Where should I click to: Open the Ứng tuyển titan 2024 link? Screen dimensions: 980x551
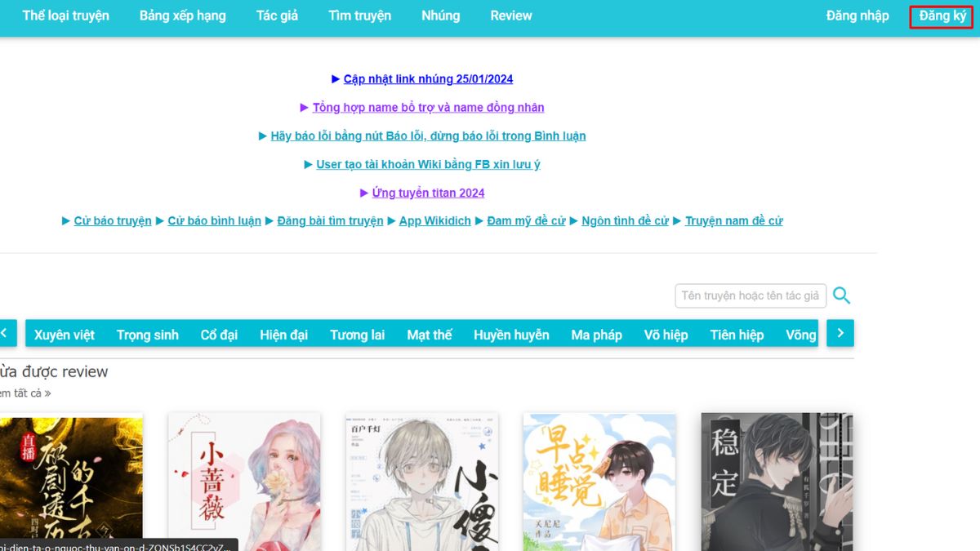(428, 193)
